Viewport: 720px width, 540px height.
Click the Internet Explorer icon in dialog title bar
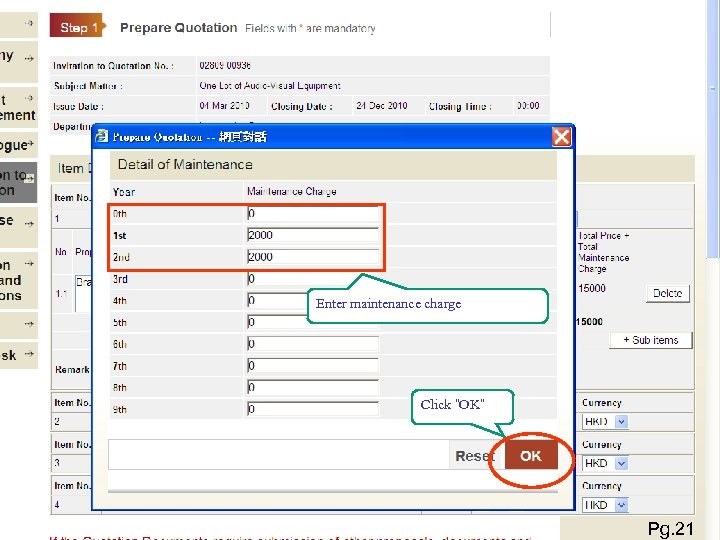101,136
